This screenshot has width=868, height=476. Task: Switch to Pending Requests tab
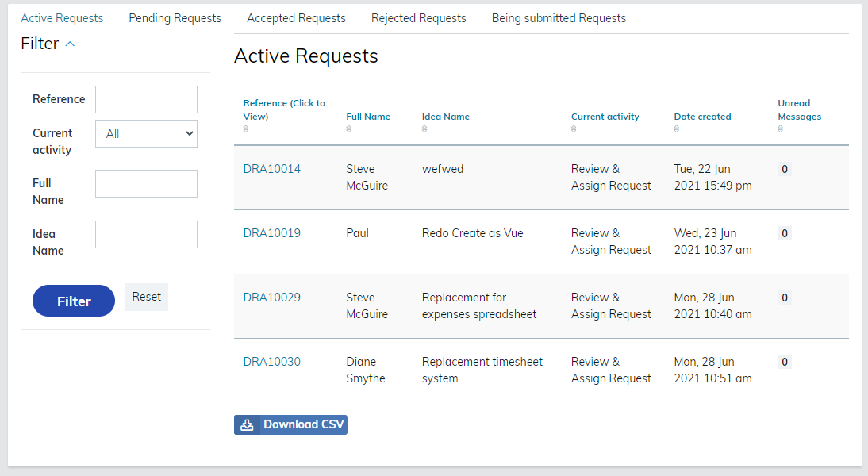[175, 18]
